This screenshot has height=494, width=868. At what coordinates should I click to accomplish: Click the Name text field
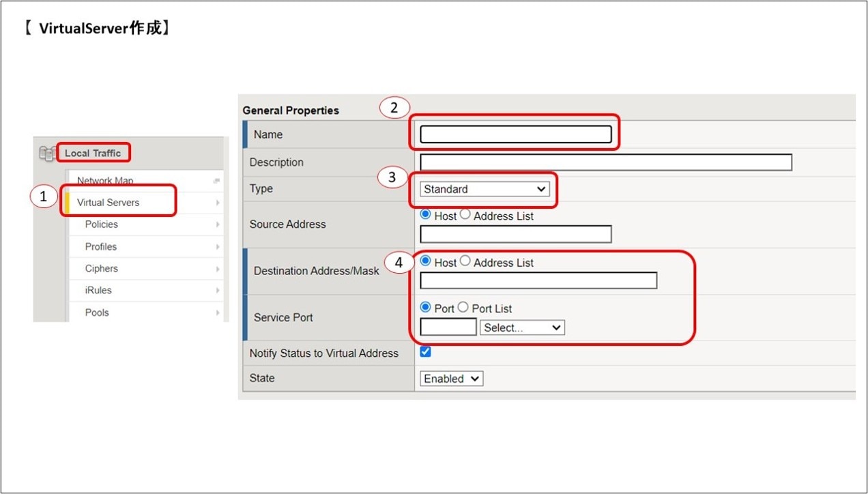[x=515, y=134]
